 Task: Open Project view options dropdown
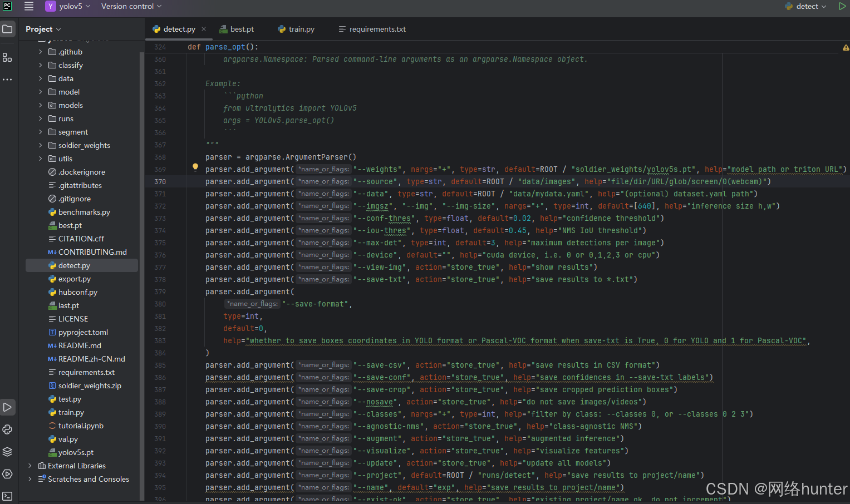click(43, 29)
